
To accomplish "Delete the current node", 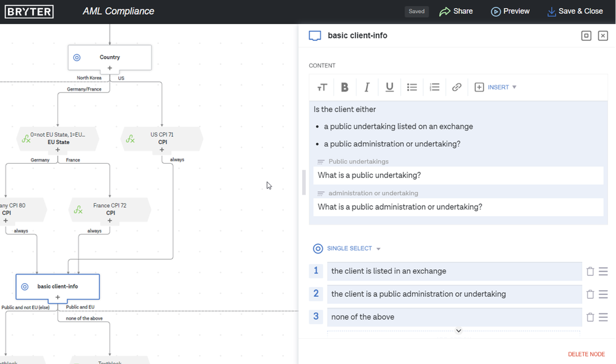I will (x=586, y=354).
